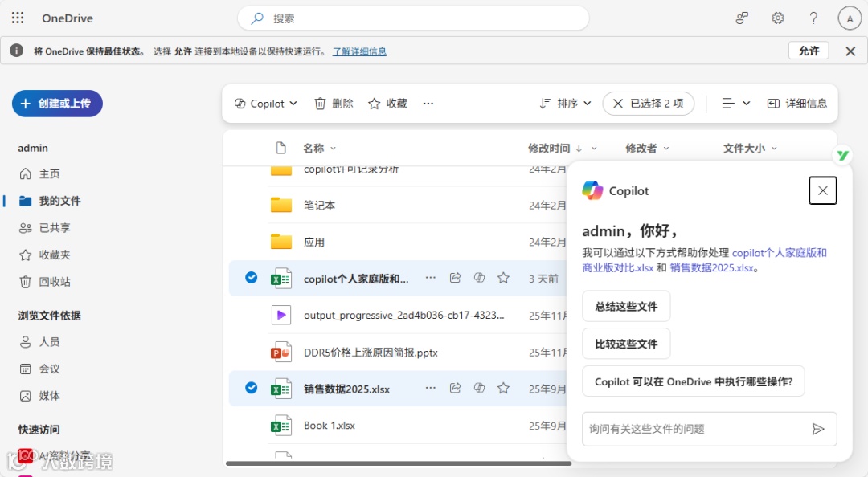The image size is (868, 477).
Task: Open the 应用 folder
Action: point(314,243)
